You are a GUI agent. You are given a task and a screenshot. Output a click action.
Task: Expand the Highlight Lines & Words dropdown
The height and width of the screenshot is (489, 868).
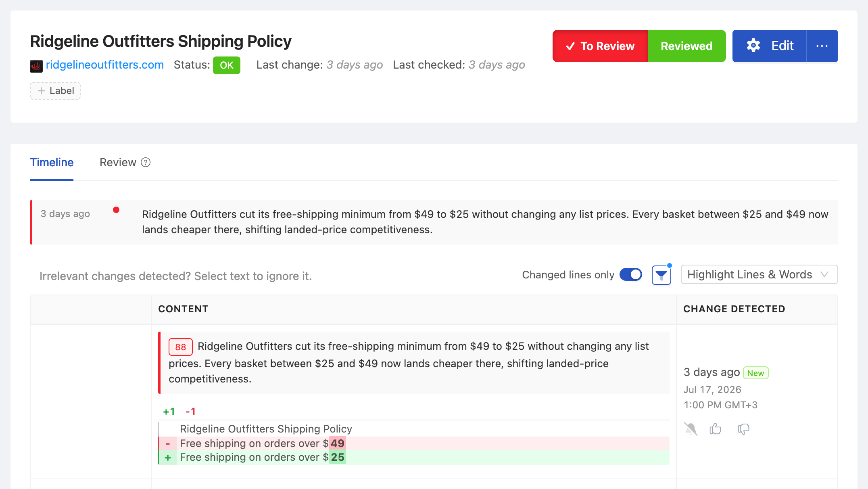(759, 275)
